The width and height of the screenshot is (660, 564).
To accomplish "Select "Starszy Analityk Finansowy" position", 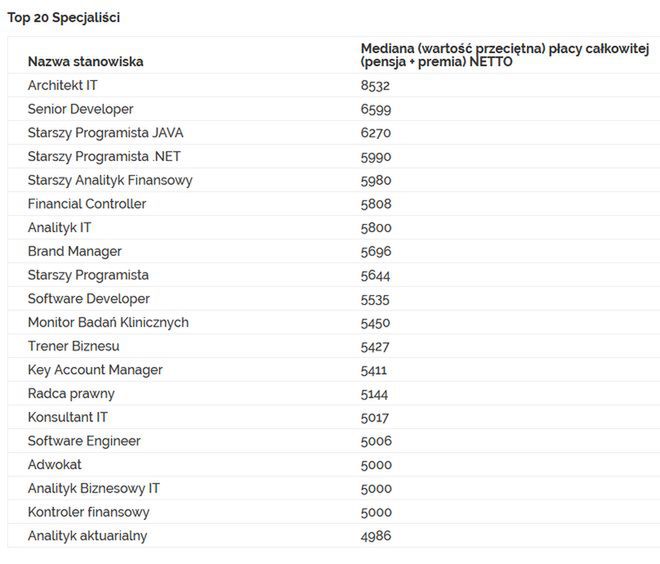I will (x=110, y=180).
